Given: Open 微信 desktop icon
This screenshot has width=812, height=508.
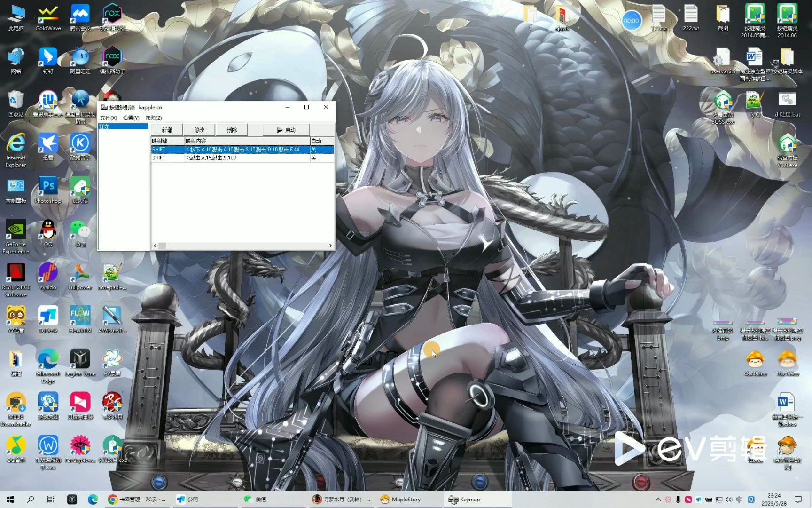Looking at the screenshot, I should pos(80,233).
